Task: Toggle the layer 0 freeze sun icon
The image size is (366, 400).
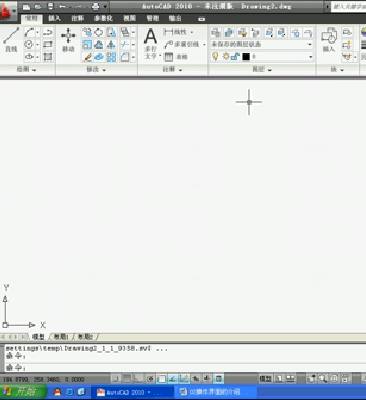Action: click(x=226, y=57)
